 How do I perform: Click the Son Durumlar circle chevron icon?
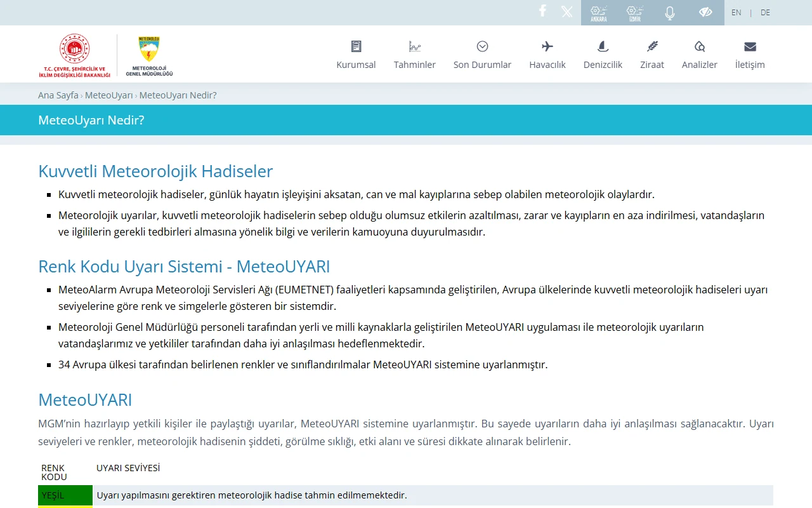point(482,46)
